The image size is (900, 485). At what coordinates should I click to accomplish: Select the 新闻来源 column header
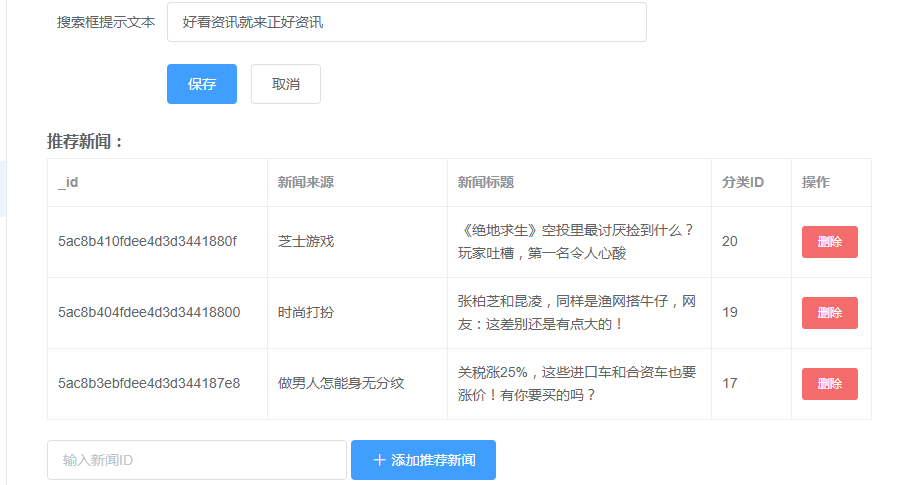click(357, 183)
